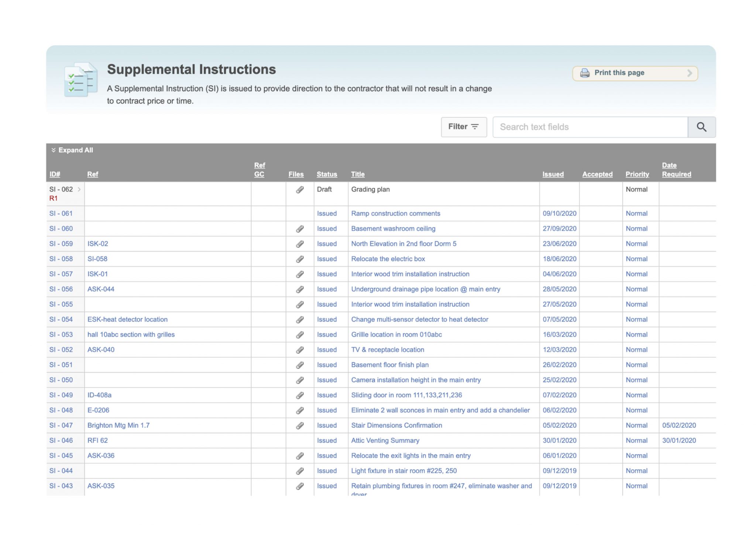The width and height of the screenshot is (756, 537).
Task: Open the ASK-044 reference link
Action: (x=100, y=289)
